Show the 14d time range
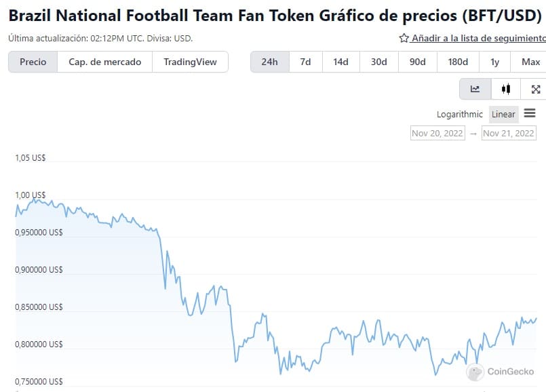This screenshot has height=392, width=546. [x=340, y=62]
